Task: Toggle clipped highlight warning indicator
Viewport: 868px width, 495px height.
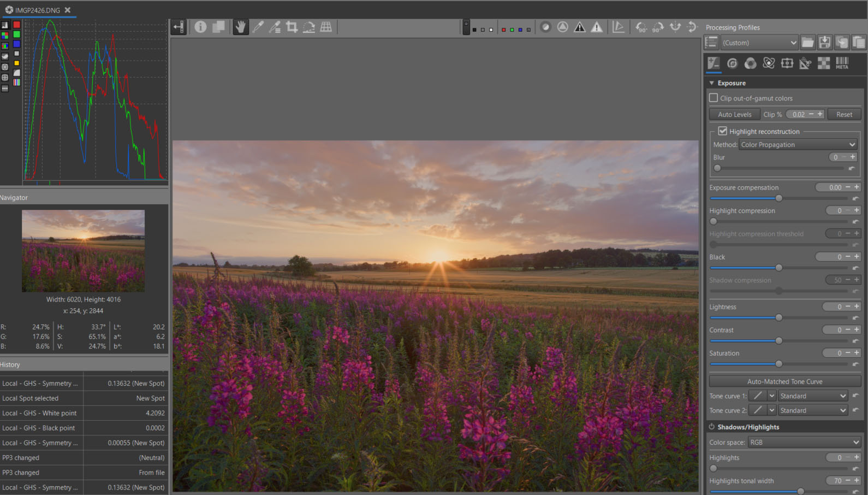Action: click(x=597, y=27)
